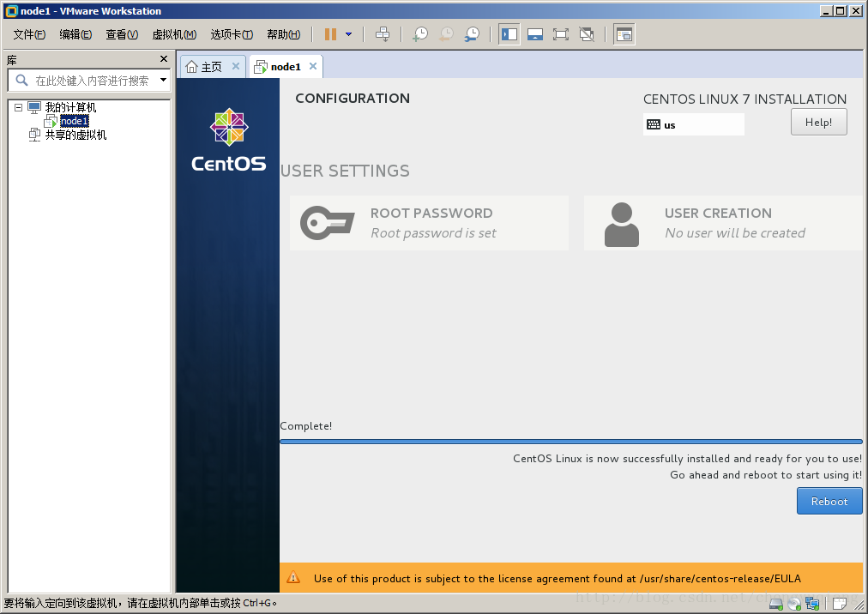Open the library search dropdown arrow
Viewport: 868px width, 614px height.
tap(163, 80)
